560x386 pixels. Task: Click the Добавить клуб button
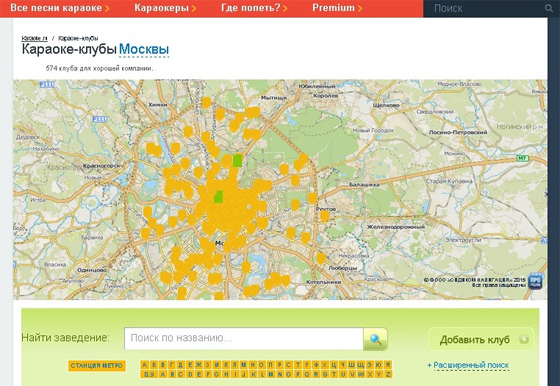(481, 339)
